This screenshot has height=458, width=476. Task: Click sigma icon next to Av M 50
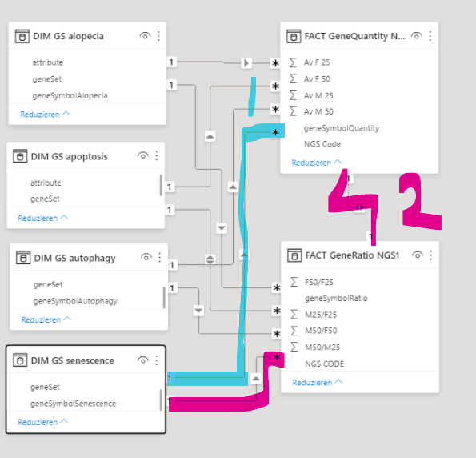tap(293, 111)
